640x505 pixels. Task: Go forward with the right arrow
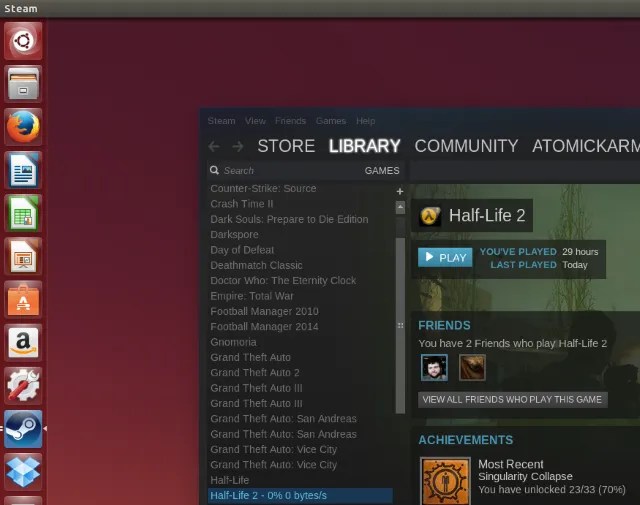coord(238,146)
